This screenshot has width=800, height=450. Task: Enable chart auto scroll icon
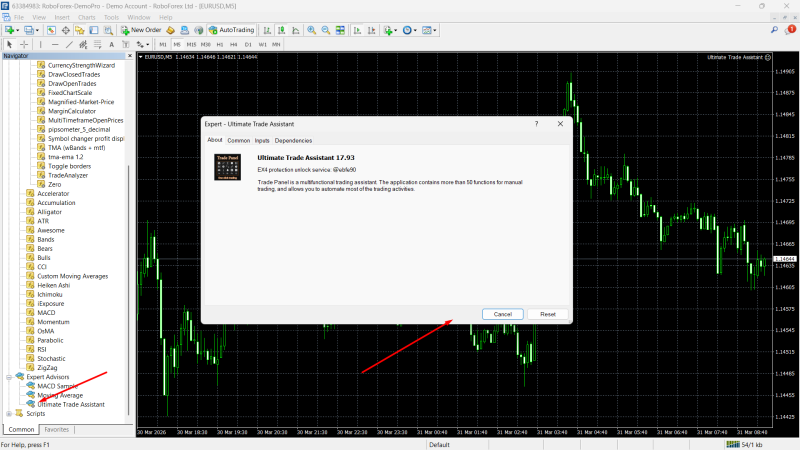[357, 30]
